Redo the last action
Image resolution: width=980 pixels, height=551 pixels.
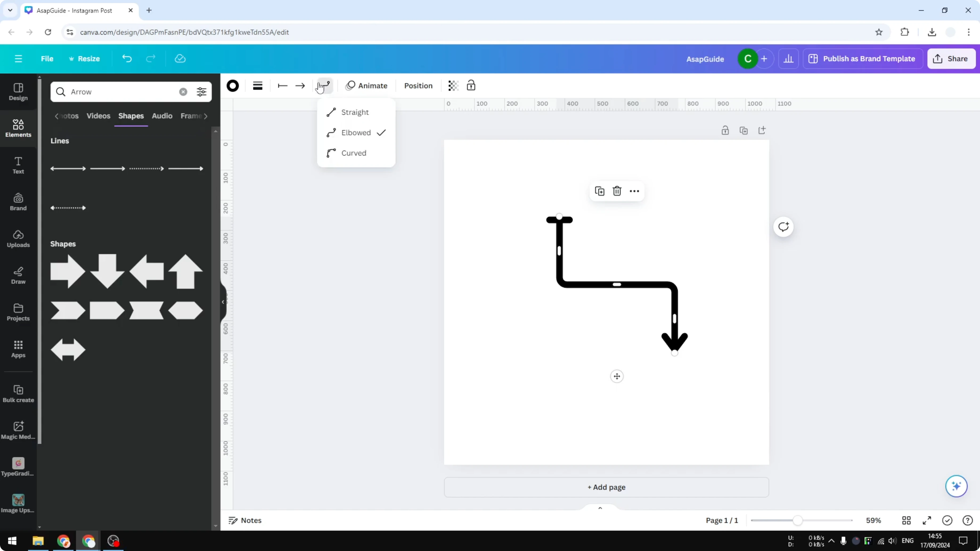pos(151,59)
